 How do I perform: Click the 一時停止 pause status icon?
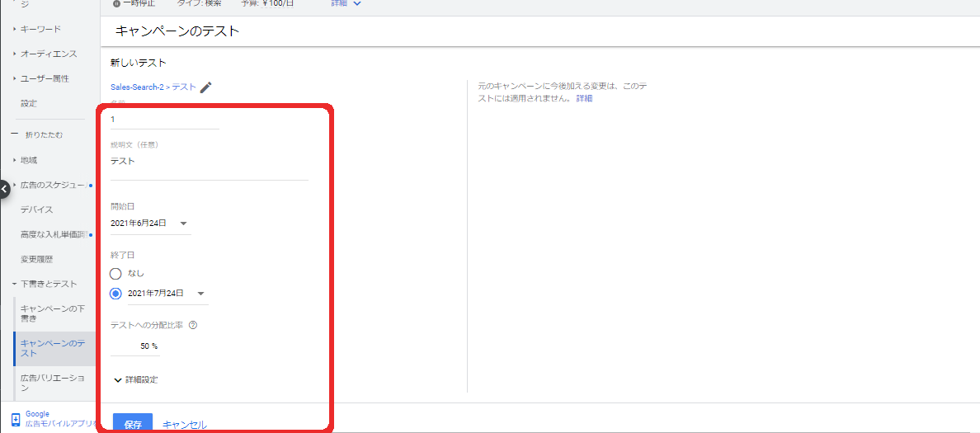(x=116, y=3)
